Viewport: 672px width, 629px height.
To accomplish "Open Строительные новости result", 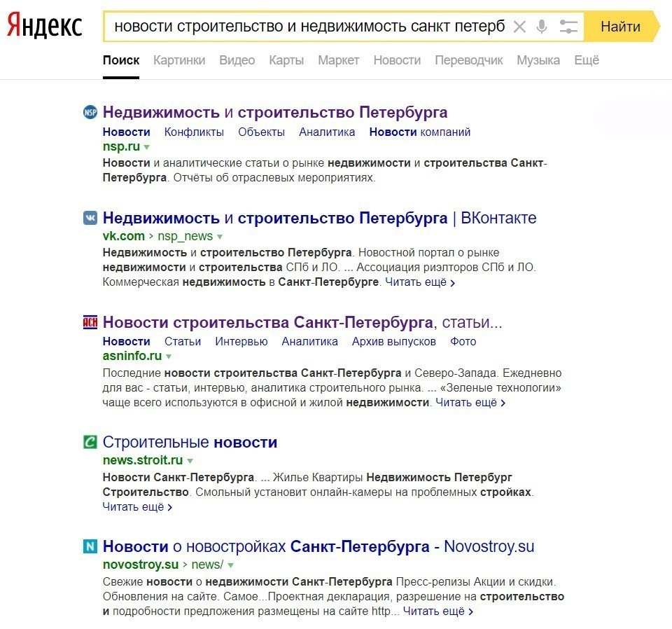I will coord(190,442).
